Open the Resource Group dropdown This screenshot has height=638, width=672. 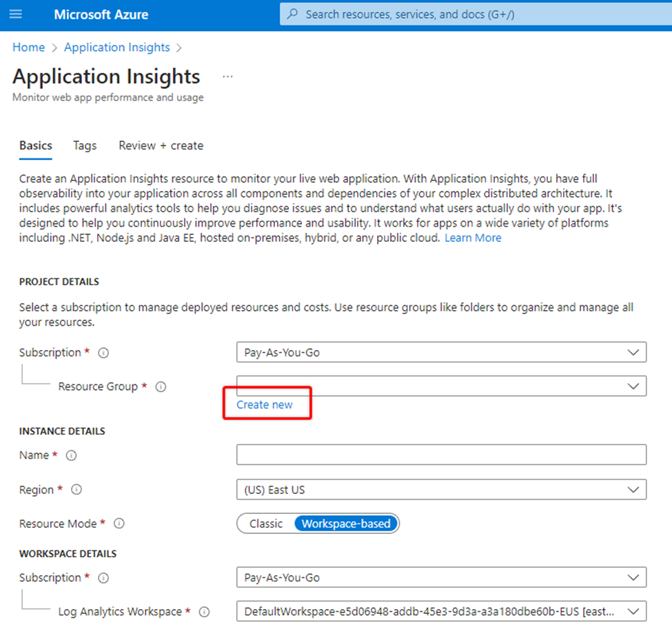click(441, 386)
